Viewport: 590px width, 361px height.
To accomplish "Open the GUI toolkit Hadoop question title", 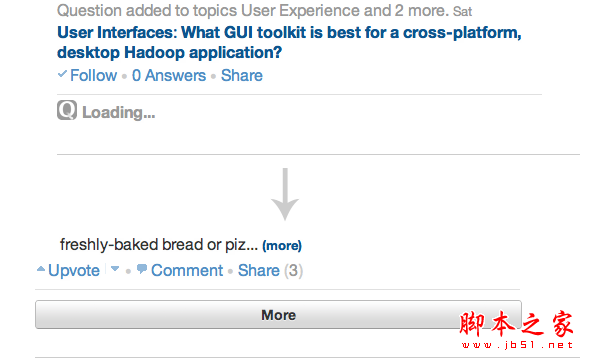I will pos(289,42).
